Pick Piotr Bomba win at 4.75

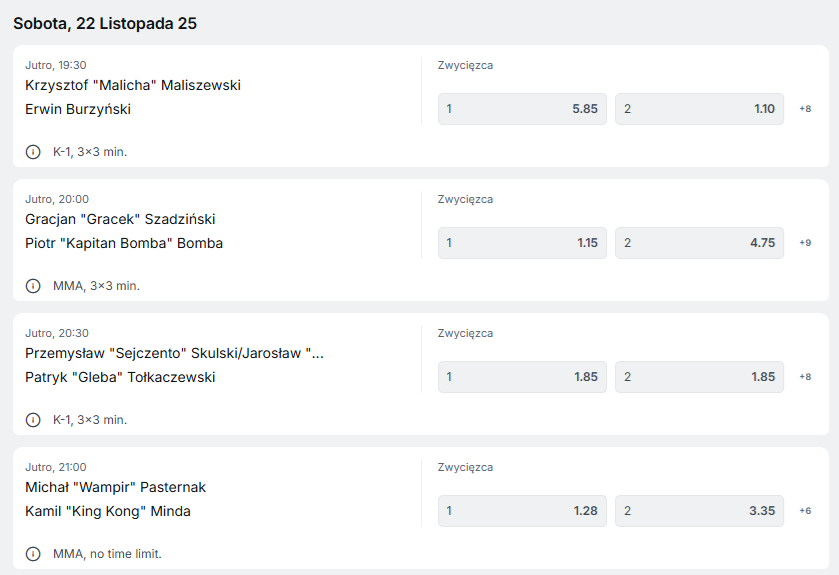pyautogui.click(x=699, y=243)
